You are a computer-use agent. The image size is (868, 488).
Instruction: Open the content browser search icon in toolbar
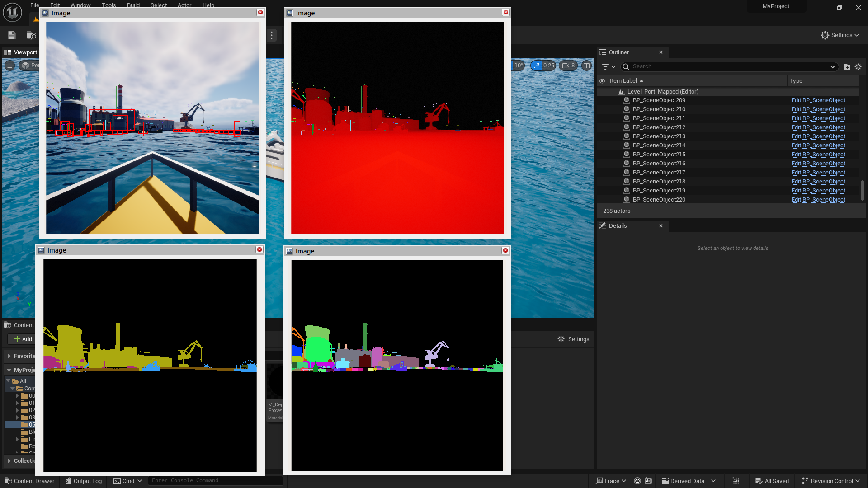[31, 35]
